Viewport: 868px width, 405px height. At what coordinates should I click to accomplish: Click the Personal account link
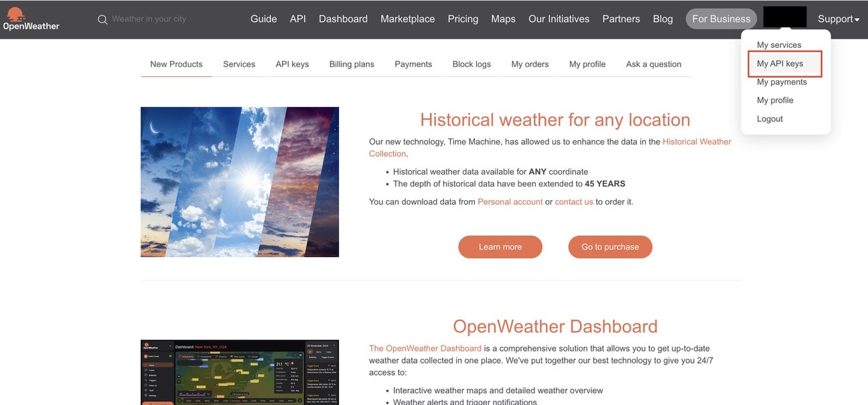[x=510, y=201]
